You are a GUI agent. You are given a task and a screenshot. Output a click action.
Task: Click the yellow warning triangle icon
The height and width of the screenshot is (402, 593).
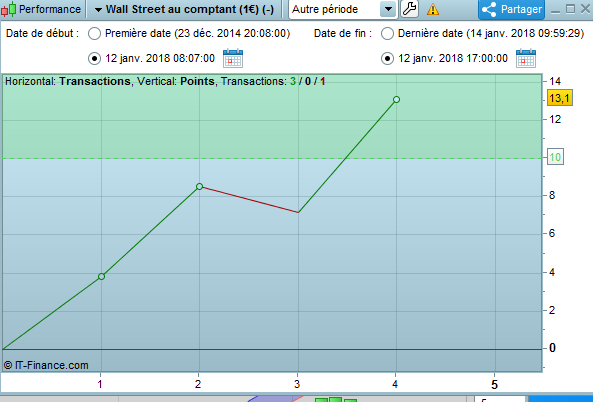point(433,9)
